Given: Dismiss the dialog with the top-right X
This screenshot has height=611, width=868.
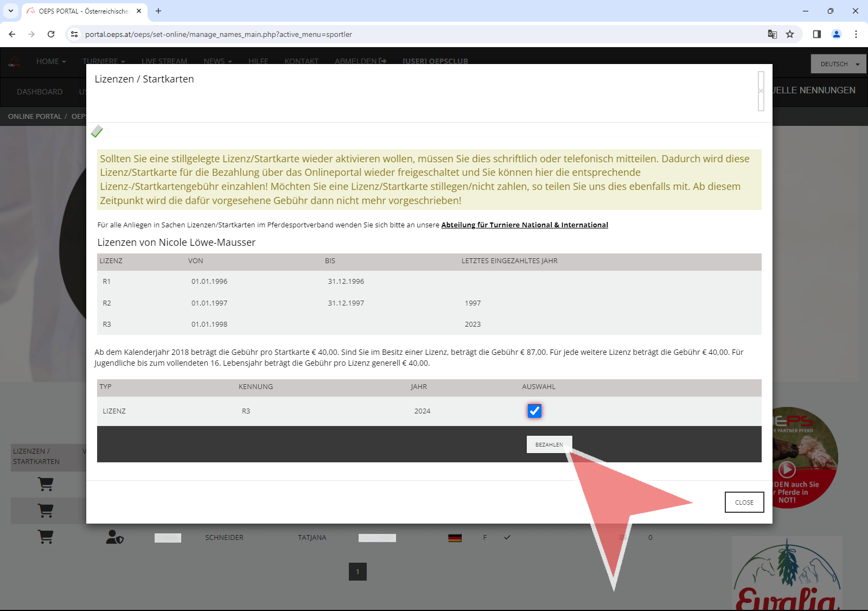Looking at the screenshot, I should click(x=761, y=91).
